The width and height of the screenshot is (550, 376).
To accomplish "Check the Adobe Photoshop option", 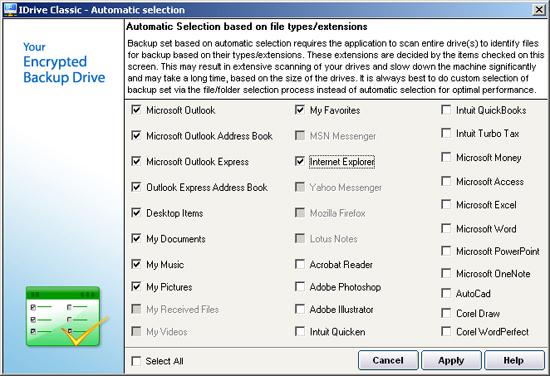I will point(300,287).
